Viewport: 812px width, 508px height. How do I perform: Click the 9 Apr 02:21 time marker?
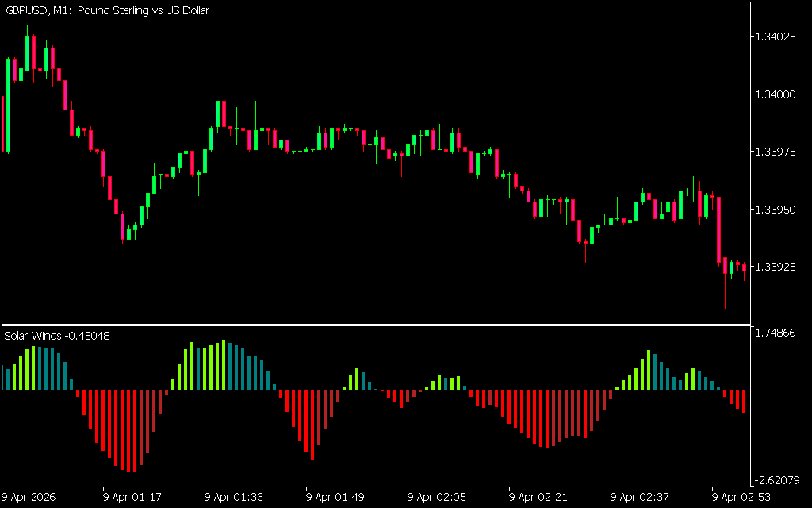pyautogui.click(x=538, y=497)
